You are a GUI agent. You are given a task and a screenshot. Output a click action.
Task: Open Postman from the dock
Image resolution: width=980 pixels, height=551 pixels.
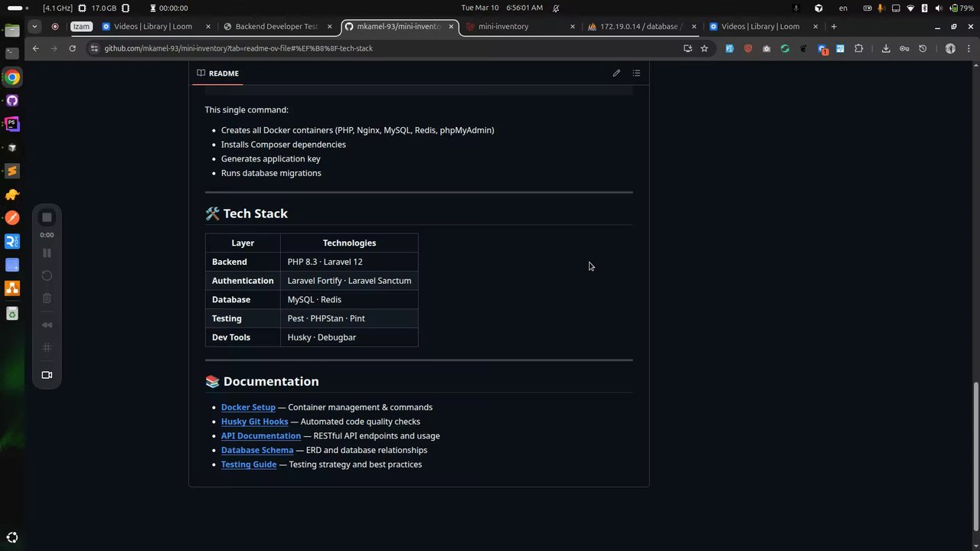coord(12,218)
